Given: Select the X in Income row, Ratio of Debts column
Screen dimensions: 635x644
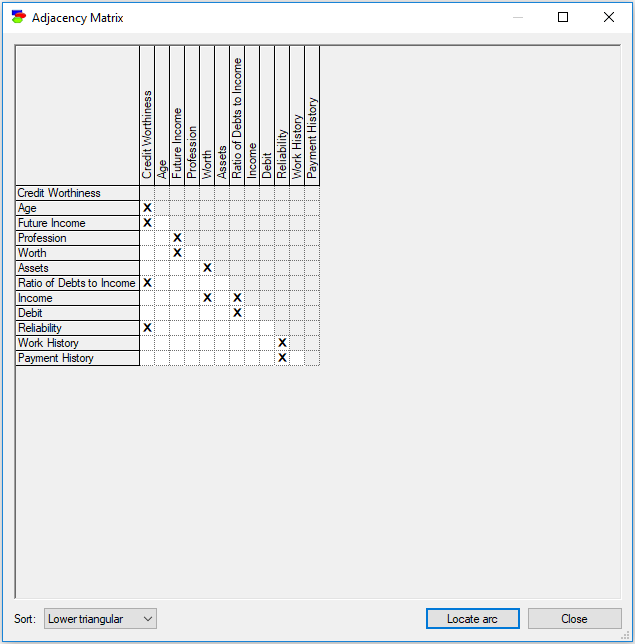Looking at the screenshot, I should pos(237,298).
